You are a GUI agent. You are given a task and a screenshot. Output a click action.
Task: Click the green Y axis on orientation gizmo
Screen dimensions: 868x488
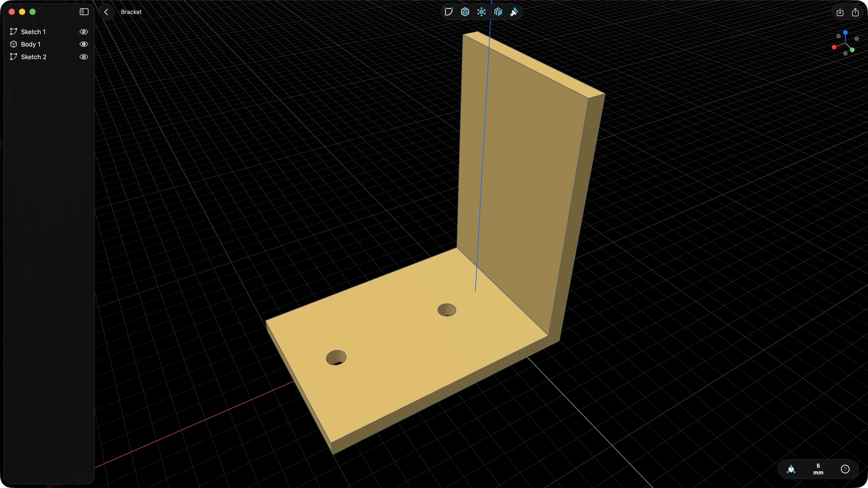coord(852,50)
